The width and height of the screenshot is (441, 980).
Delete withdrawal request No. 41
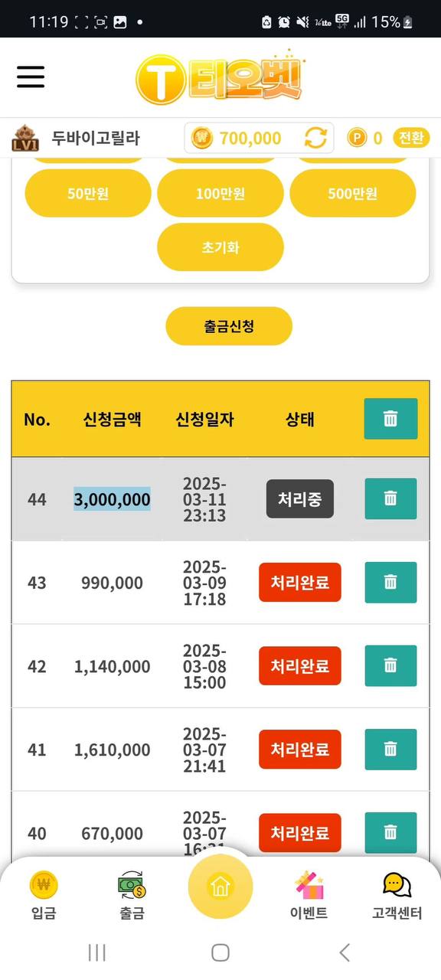390,750
